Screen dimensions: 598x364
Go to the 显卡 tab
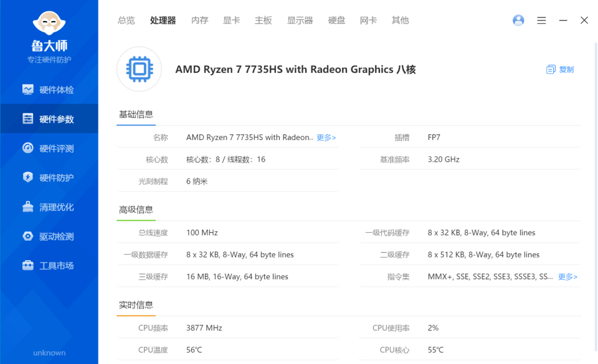click(x=232, y=20)
